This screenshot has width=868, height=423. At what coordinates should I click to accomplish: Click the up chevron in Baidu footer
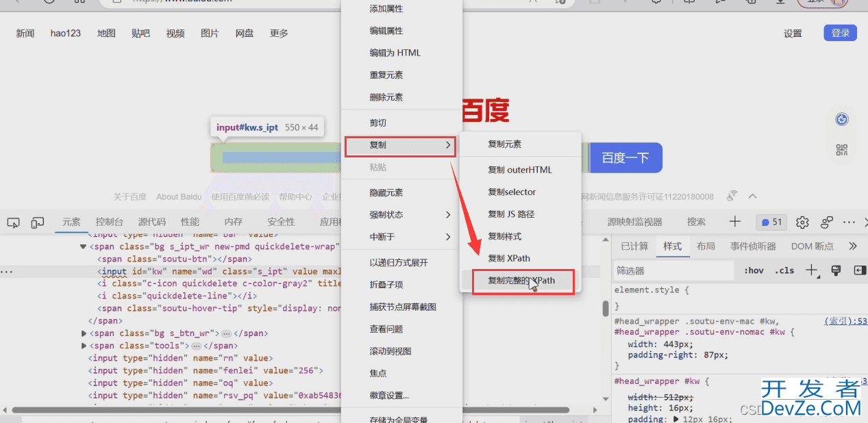coord(752,196)
